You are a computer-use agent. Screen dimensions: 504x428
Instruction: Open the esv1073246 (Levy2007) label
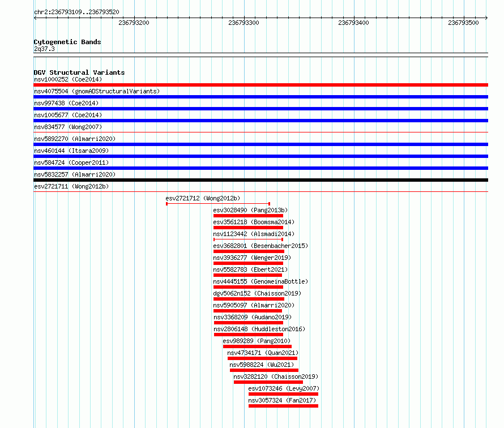tap(284, 388)
